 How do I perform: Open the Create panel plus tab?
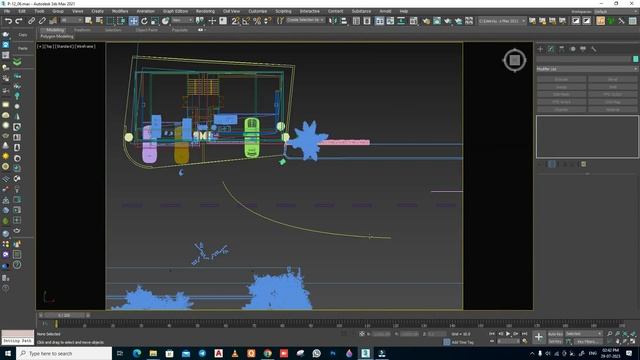540,49
